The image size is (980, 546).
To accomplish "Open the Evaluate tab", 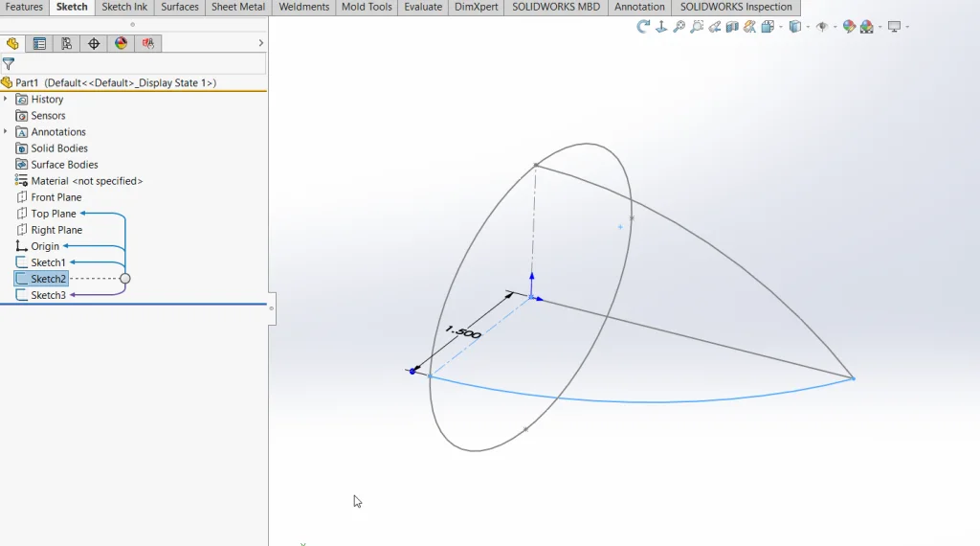I will click(x=423, y=7).
